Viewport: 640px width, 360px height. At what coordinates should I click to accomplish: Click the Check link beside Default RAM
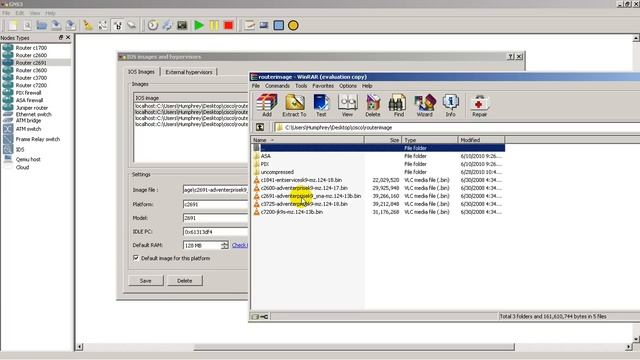click(240, 245)
